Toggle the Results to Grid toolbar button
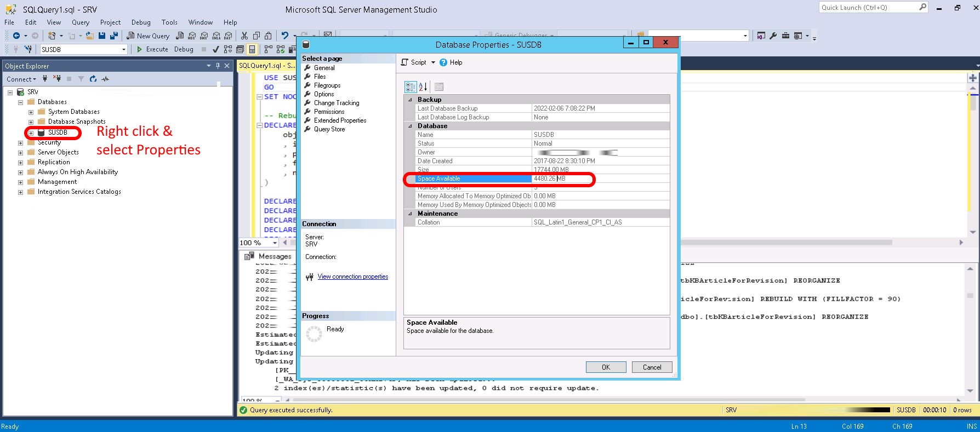The height and width of the screenshot is (432, 980). click(252, 49)
